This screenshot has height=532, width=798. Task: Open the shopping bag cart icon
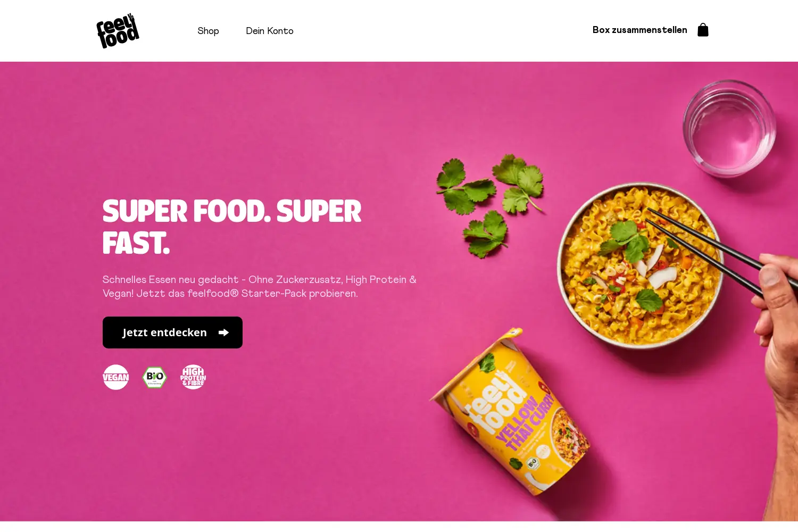(703, 30)
